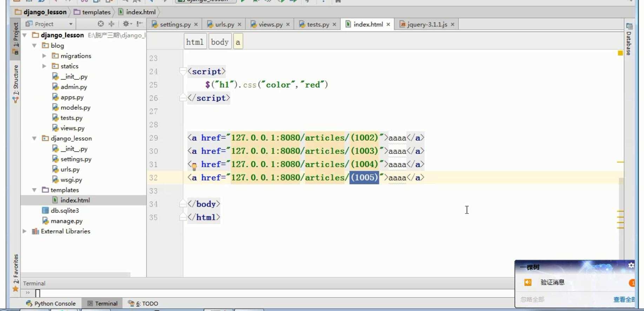Collapse the inner django_lesson package
Viewport: 644px width, 311px height.
pos(34,138)
